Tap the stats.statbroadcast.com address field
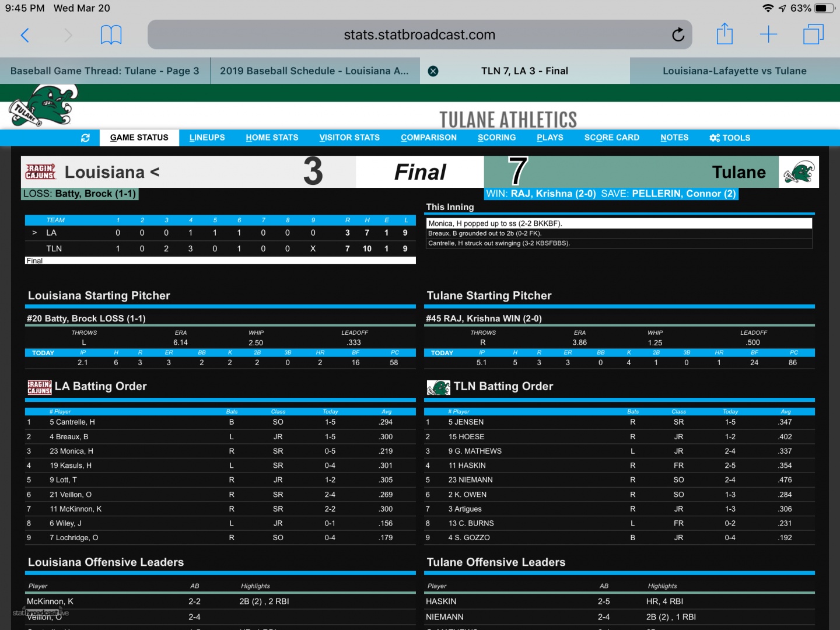 coord(419,35)
